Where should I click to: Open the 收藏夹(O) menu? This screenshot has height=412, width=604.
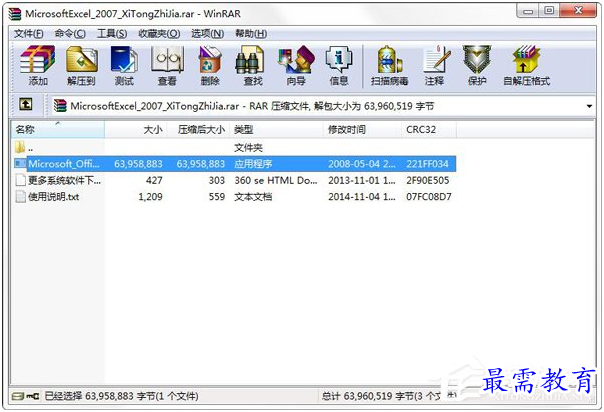(x=159, y=34)
